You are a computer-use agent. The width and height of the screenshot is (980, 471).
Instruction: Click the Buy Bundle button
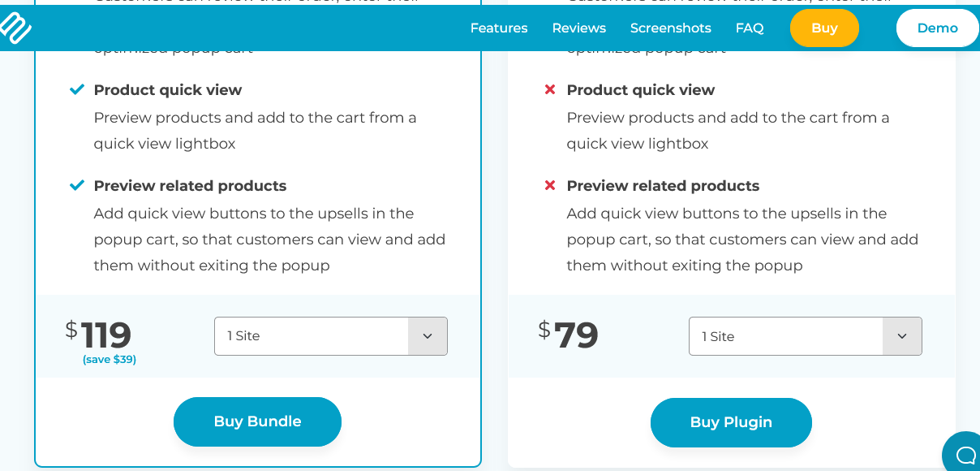pyautogui.click(x=257, y=421)
